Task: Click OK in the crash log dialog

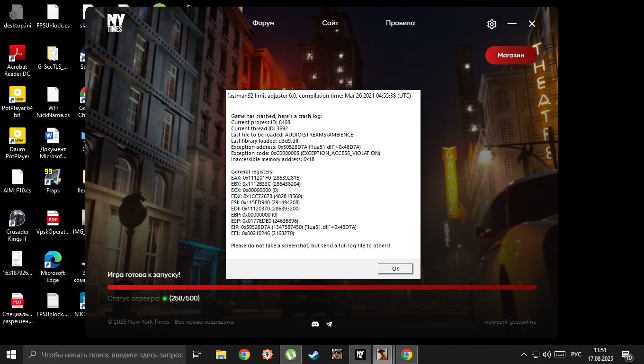Action: point(395,269)
